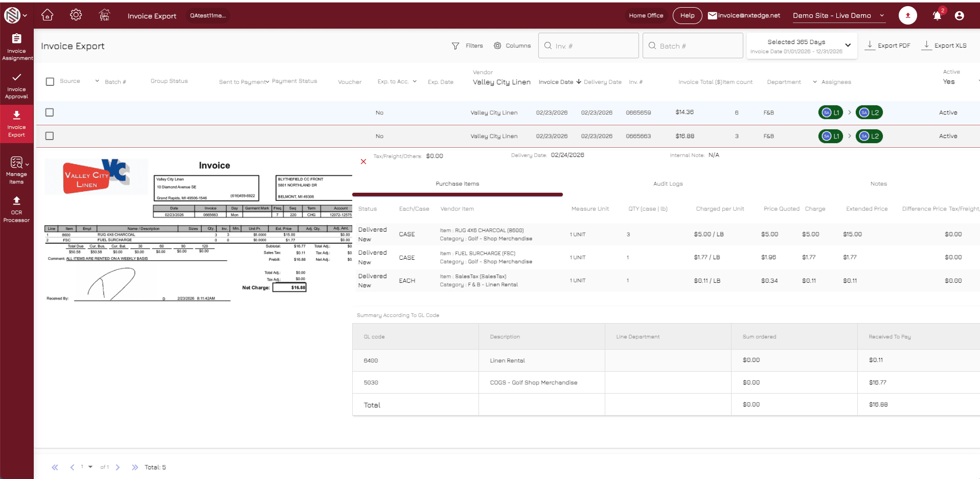The image size is (980, 479).
Task: Click the site building icon in top bar
Action: (104, 15)
